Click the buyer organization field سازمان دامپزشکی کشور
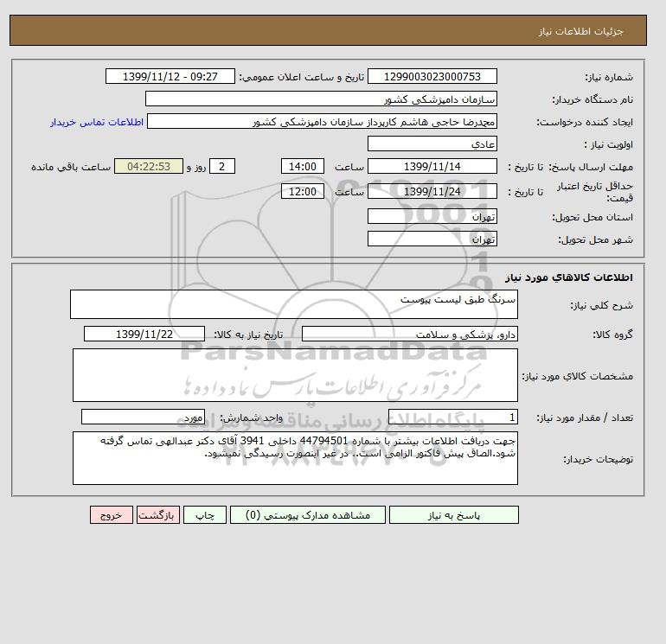The width and height of the screenshot is (666, 644). coord(321,99)
